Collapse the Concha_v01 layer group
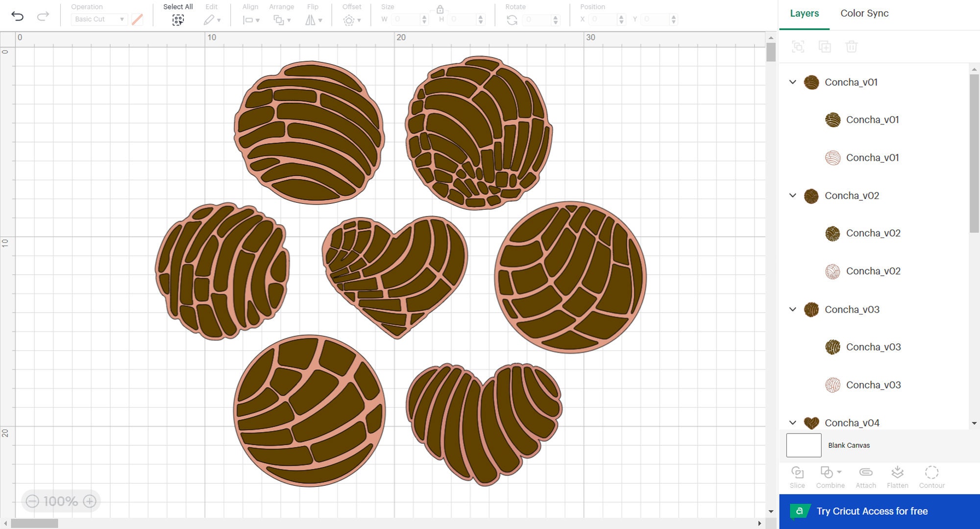The height and width of the screenshot is (529, 980). click(792, 82)
